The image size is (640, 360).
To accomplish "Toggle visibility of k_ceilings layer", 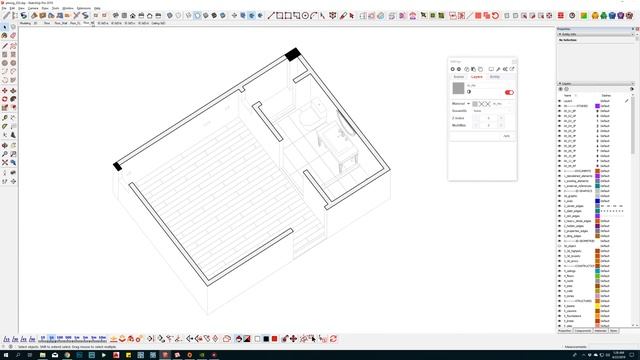I will click(x=560, y=271).
